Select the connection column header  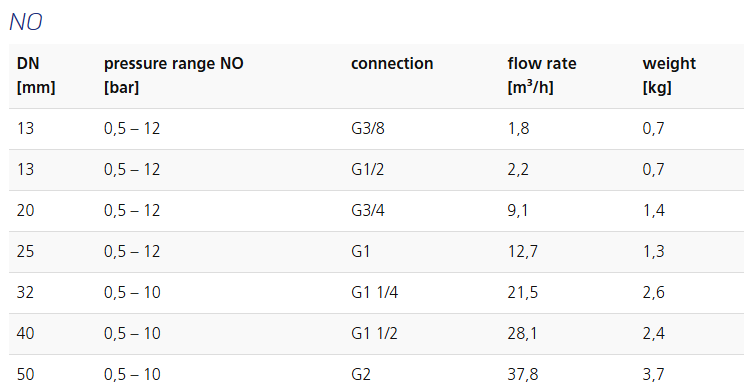(x=392, y=64)
